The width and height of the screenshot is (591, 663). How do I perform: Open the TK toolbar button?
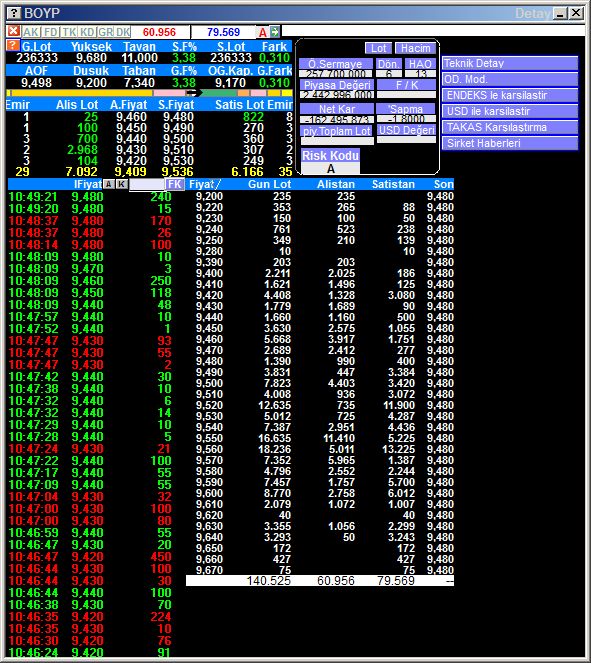69,32
